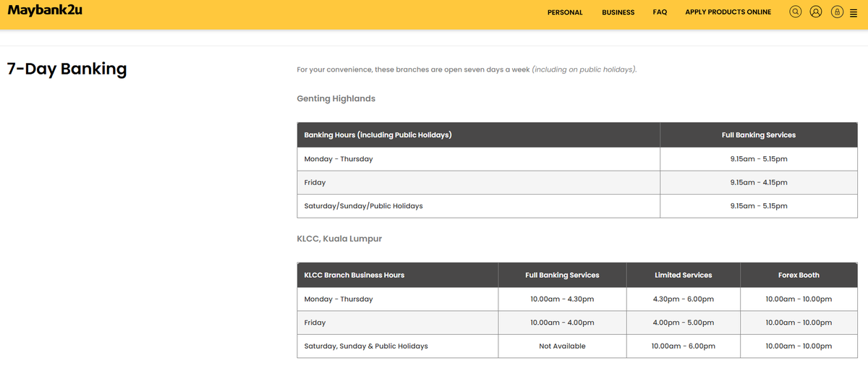
Task: Click the padlock login icon
Action: (x=837, y=12)
